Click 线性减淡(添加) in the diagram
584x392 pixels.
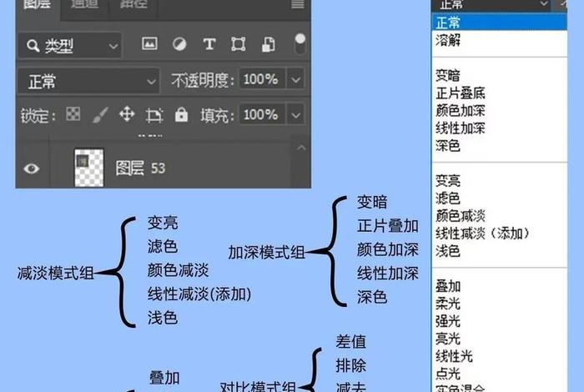[x=199, y=294]
